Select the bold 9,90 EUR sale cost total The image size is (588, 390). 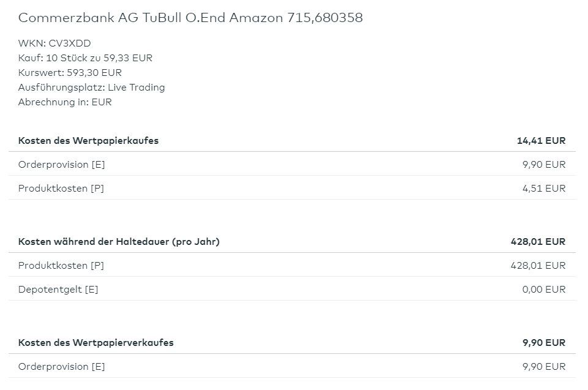[544, 343]
